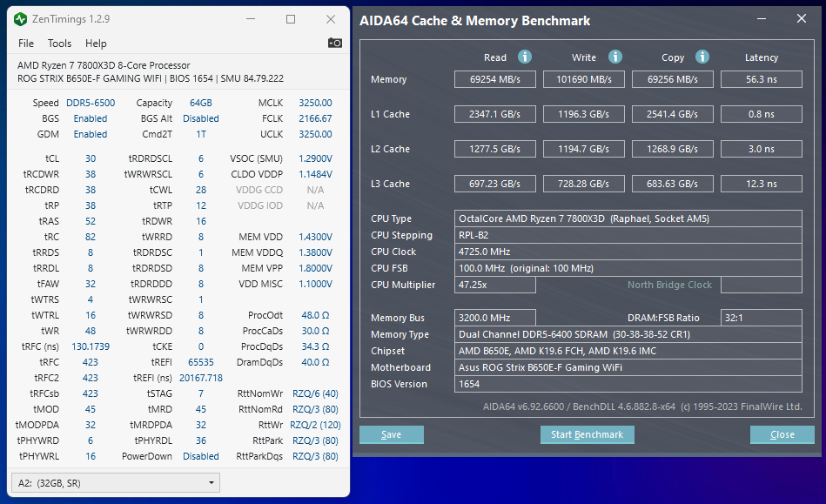Viewport: 826px width, 504px height.
Task: Click Memory Write field 101690 MB/s
Action: pos(584,79)
